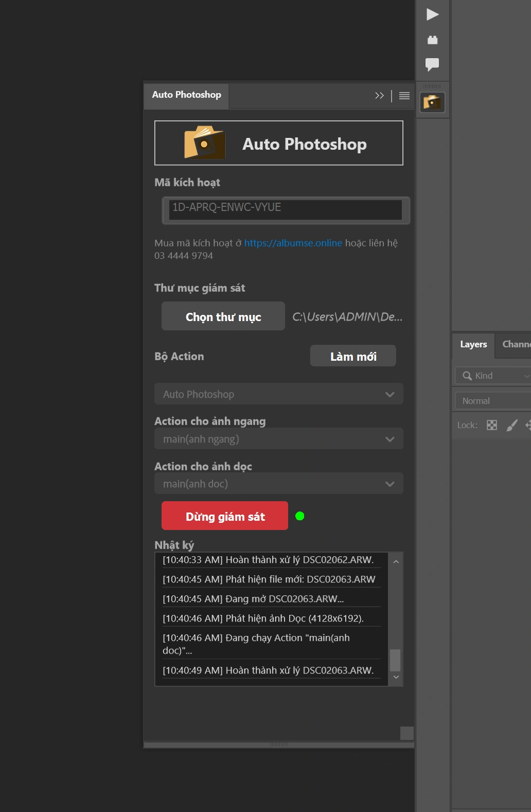Viewport: 531px width, 812px height.
Task: Open the Comments speech bubble panel
Action: (432, 64)
